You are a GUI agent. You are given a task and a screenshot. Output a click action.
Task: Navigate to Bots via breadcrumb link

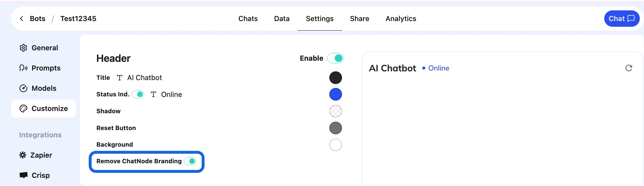point(37,18)
